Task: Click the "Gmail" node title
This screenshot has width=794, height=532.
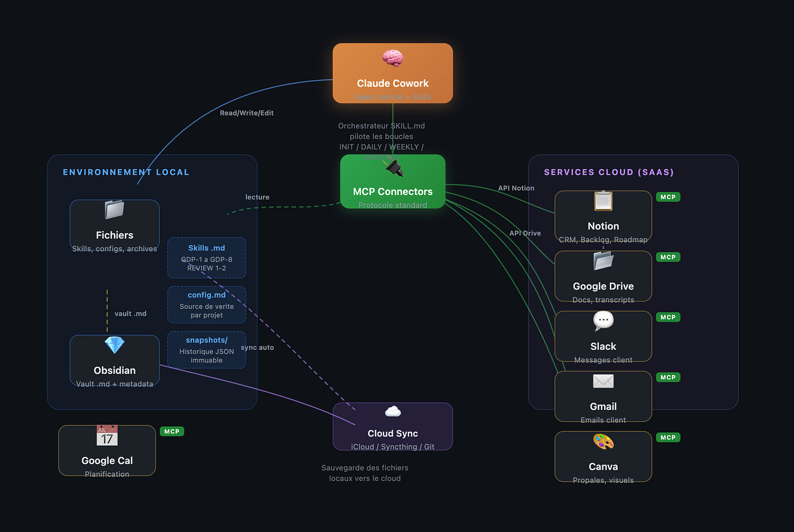Action: point(603,407)
